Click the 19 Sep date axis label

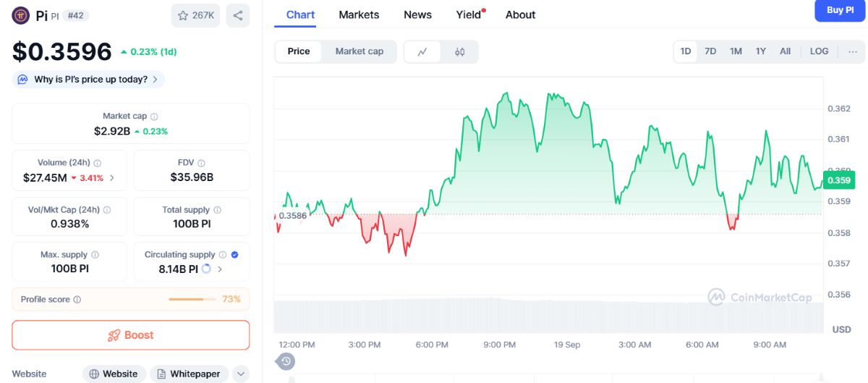click(567, 345)
